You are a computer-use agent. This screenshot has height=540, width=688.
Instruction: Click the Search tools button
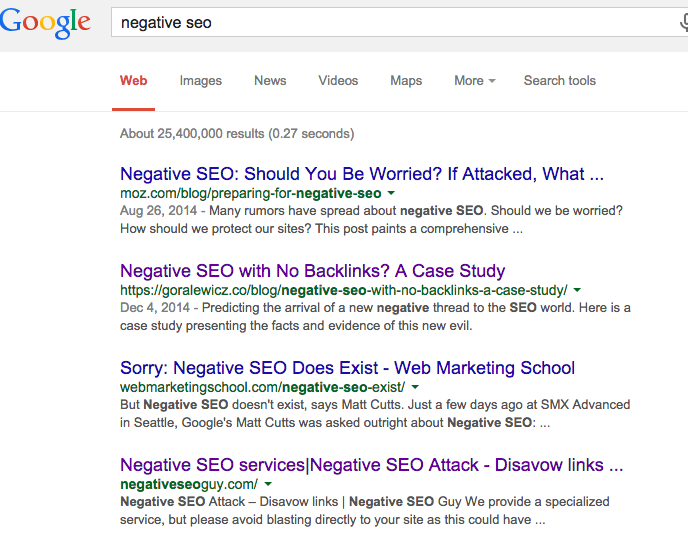559,81
